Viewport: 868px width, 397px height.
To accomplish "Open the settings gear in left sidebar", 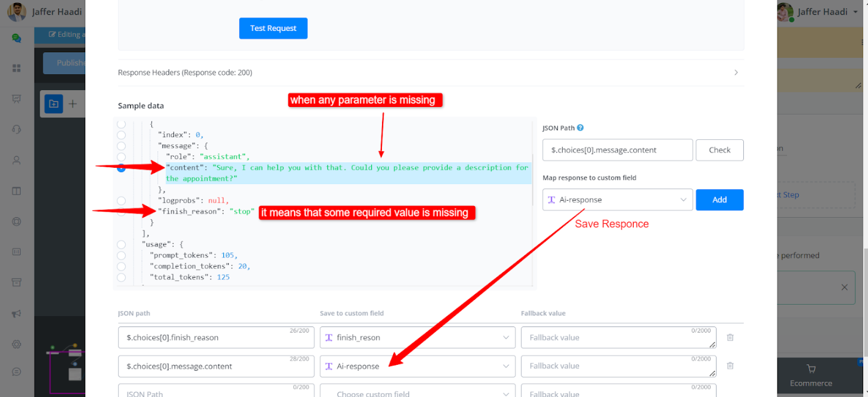I will coord(16,344).
